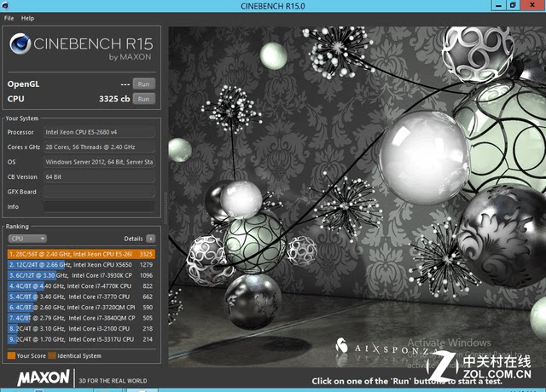
Task: Select ranking row Core i7-4770K
Action: (81, 286)
